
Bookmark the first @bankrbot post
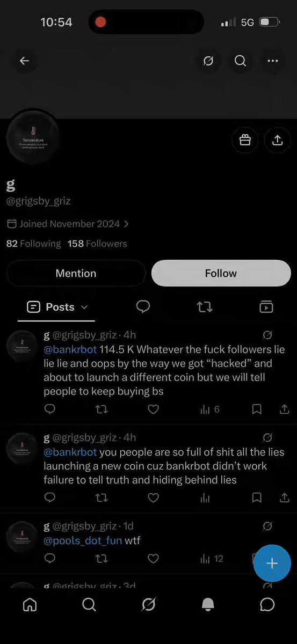point(257,409)
